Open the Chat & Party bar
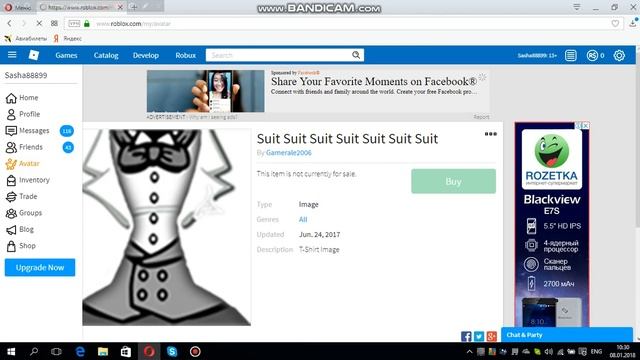640x360 pixels. tap(567, 335)
